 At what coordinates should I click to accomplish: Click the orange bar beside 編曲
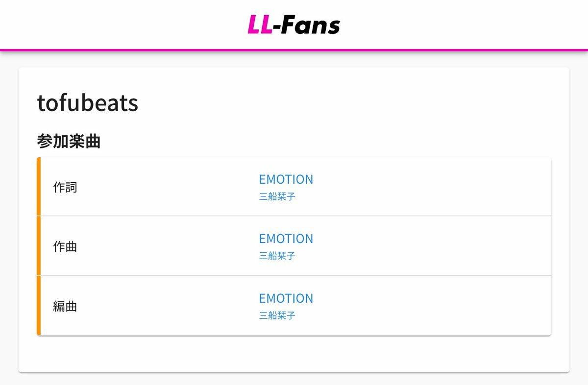(39, 306)
